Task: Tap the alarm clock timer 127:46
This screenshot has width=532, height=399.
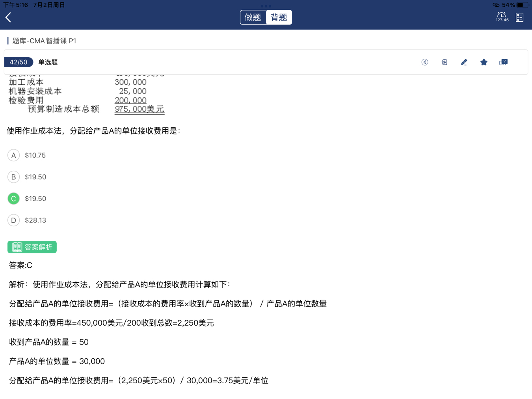Action: (x=502, y=17)
